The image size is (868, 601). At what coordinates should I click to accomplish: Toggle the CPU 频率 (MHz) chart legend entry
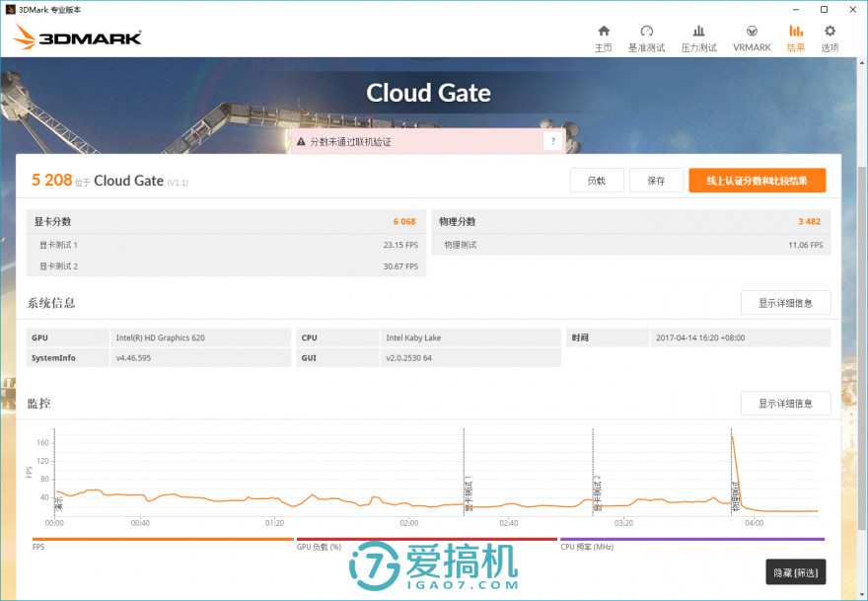pyautogui.click(x=586, y=546)
